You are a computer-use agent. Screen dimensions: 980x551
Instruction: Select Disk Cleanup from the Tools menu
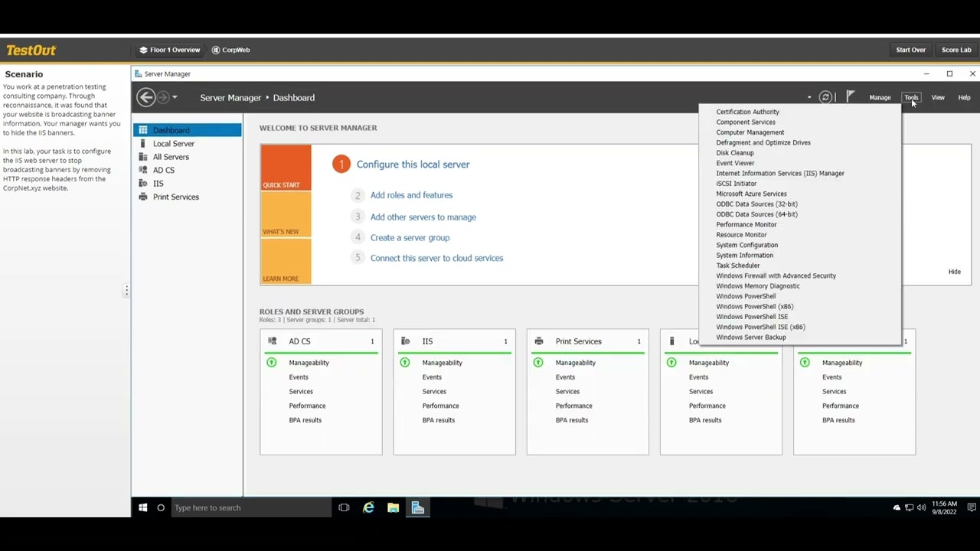pyautogui.click(x=734, y=153)
